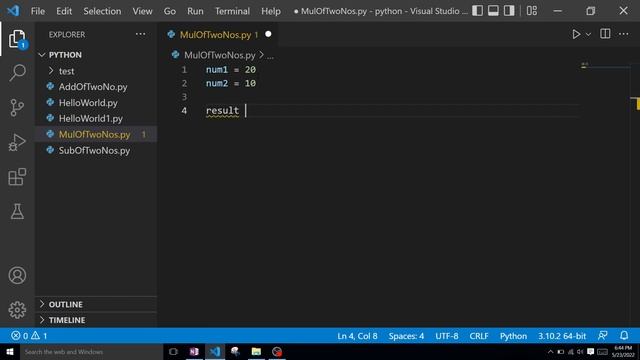The width and height of the screenshot is (640, 360).
Task: Open the Go menu
Action: (170, 11)
